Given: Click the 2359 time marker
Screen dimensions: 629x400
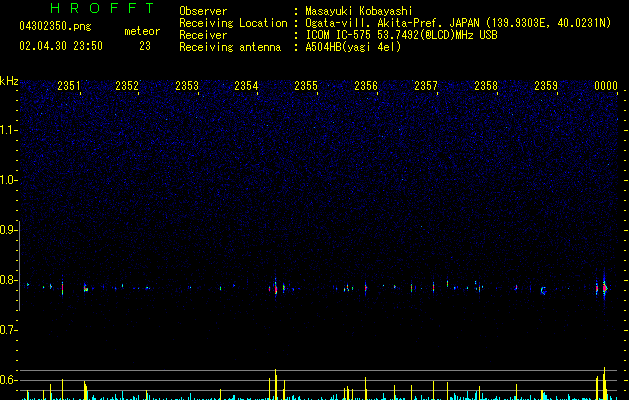Looking at the screenshot, I should (546, 85).
